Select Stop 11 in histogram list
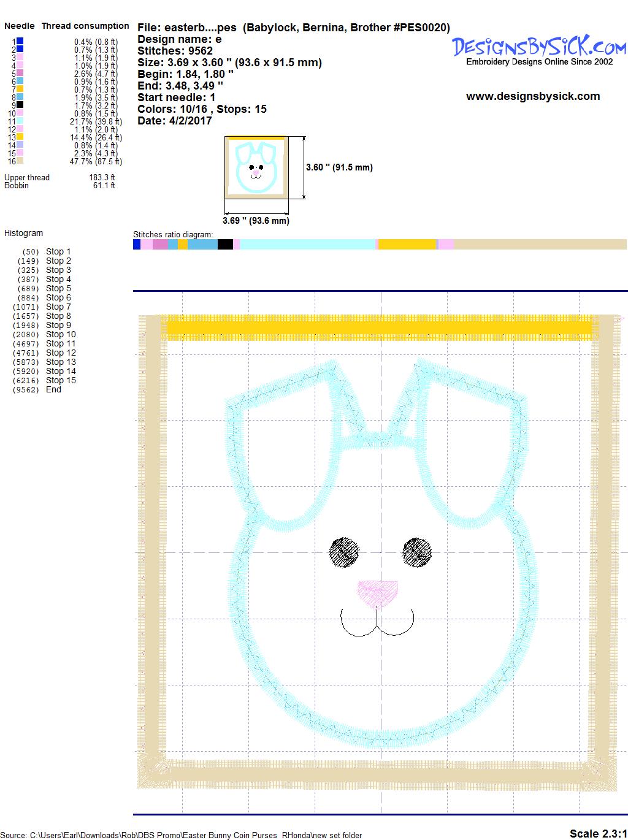 61,343
